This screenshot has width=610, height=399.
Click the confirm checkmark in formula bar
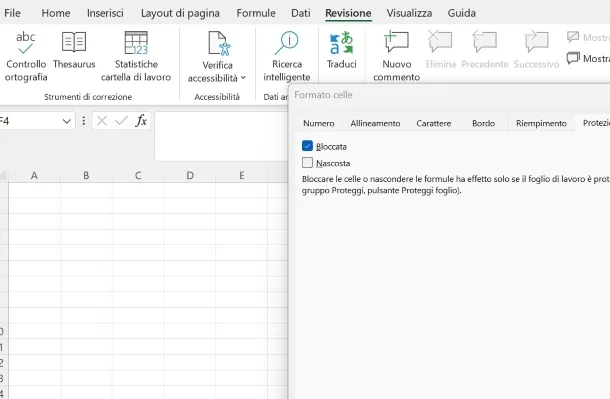(x=121, y=121)
